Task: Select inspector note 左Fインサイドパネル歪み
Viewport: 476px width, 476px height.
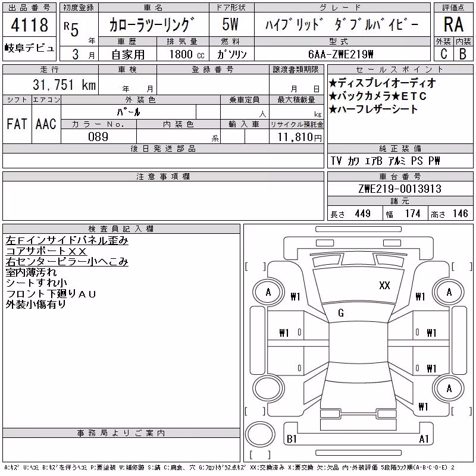Action: coord(67,240)
